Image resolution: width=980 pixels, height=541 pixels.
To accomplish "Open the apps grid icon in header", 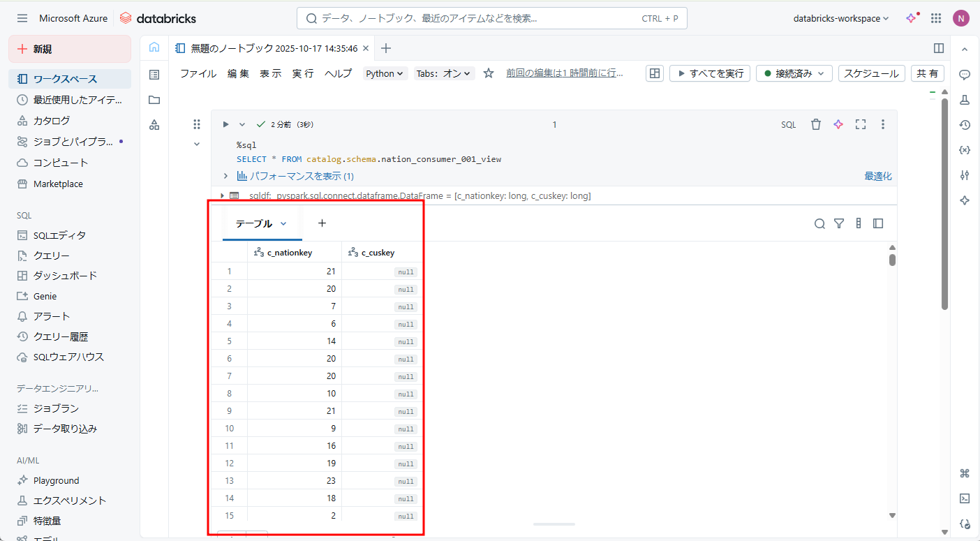I will (936, 18).
